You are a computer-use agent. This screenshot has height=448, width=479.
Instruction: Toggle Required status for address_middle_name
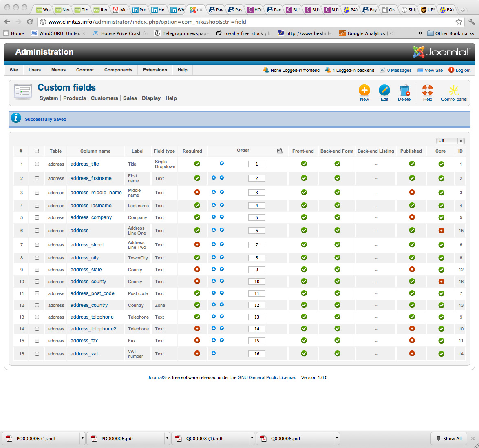(197, 192)
